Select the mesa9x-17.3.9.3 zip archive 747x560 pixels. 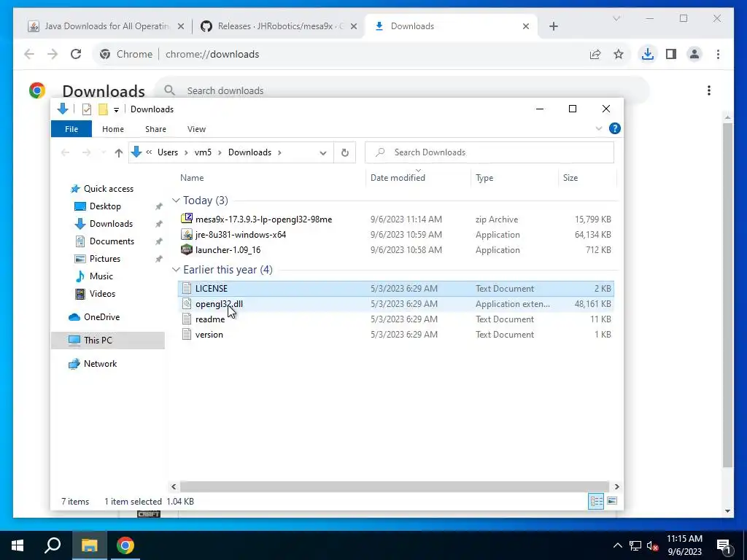tap(396, 219)
